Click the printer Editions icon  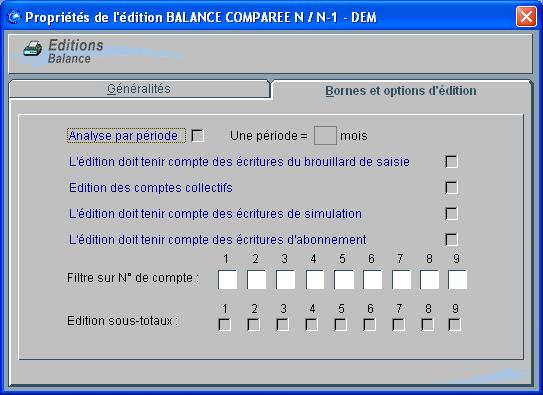(x=33, y=48)
